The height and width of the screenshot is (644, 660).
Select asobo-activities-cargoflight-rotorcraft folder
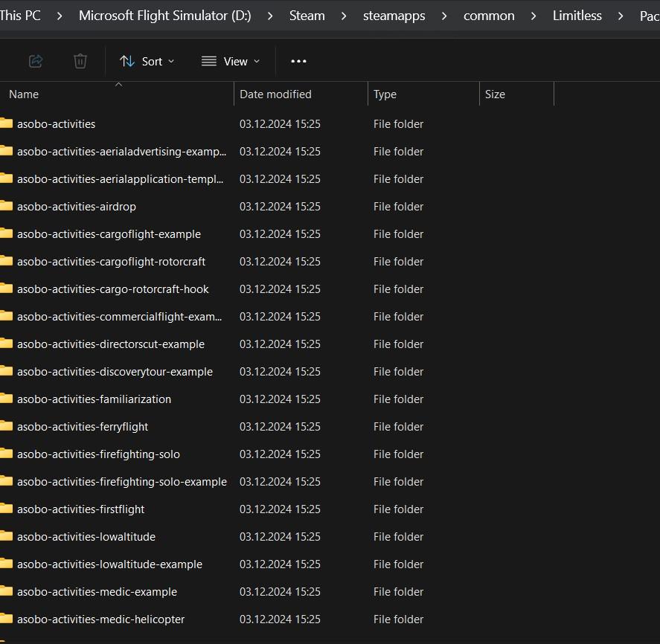(x=111, y=261)
